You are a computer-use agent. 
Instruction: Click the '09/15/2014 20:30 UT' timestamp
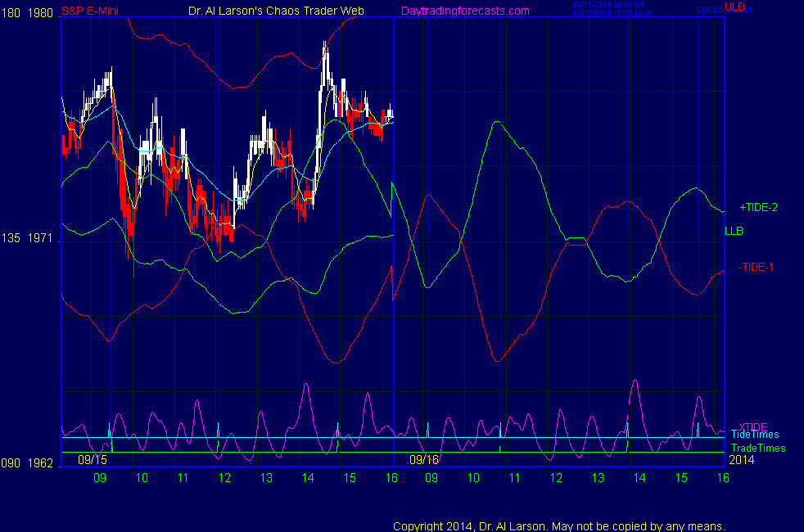pyautogui.click(x=608, y=5)
